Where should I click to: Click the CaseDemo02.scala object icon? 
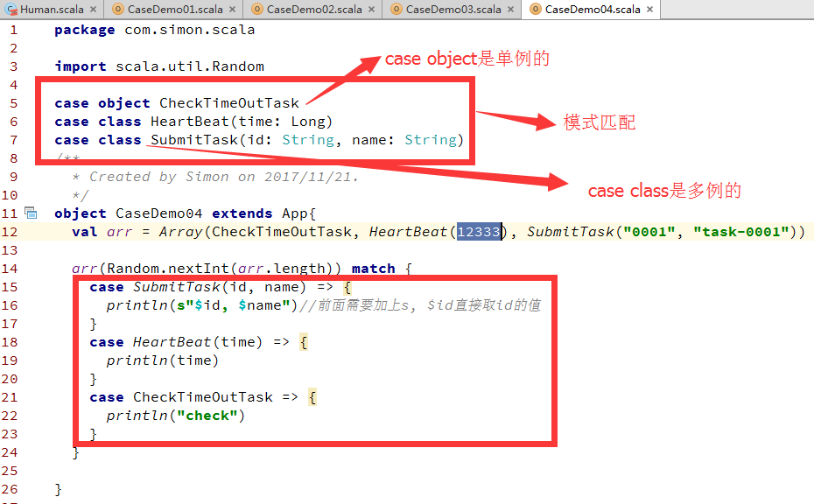257,9
